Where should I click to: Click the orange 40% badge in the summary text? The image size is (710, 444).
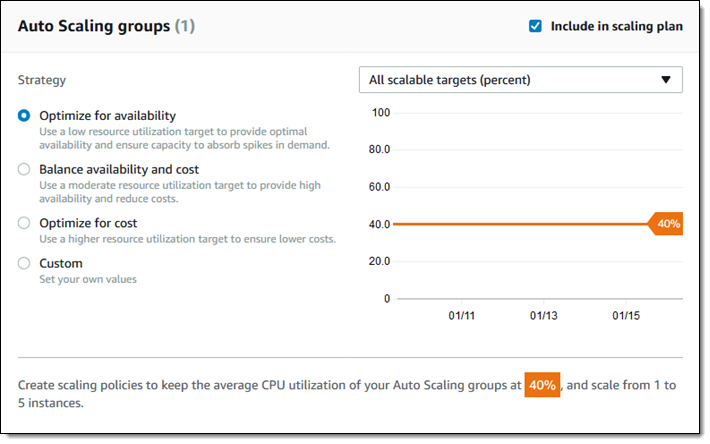click(543, 385)
